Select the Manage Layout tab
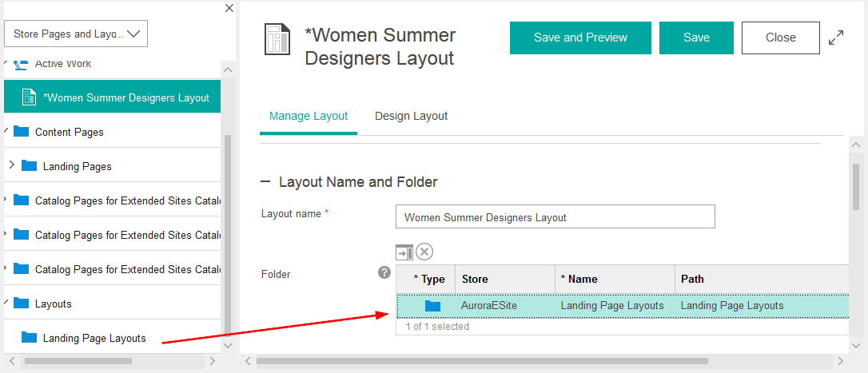The image size is (868, 373). (309, 116)
